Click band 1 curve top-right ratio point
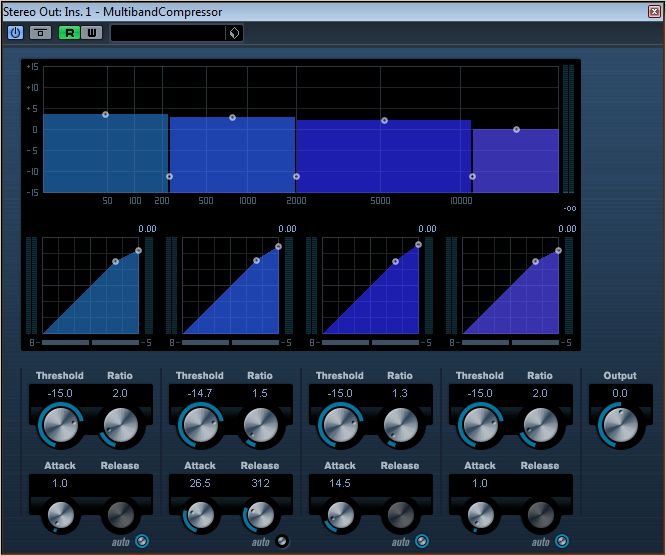 138,251
